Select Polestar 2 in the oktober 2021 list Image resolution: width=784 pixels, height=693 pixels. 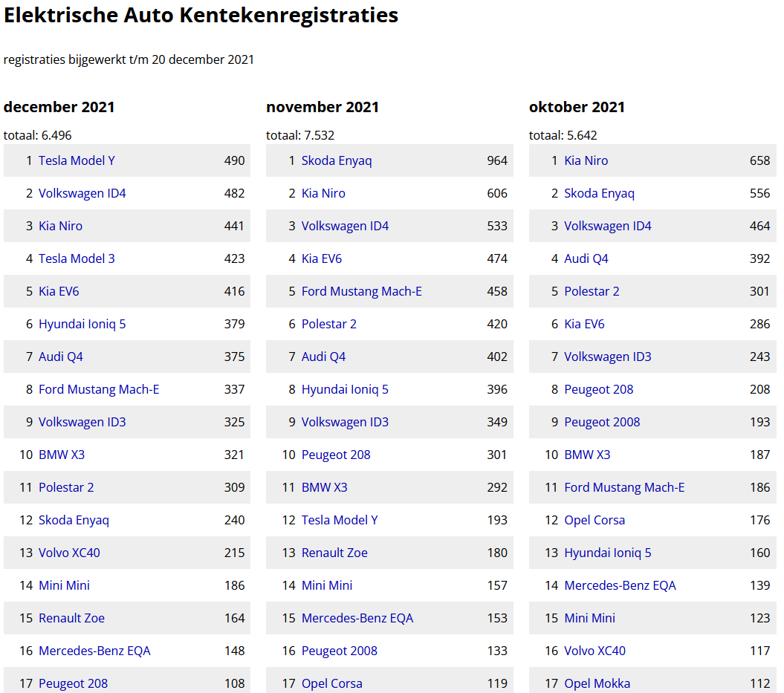coord(592,291)
